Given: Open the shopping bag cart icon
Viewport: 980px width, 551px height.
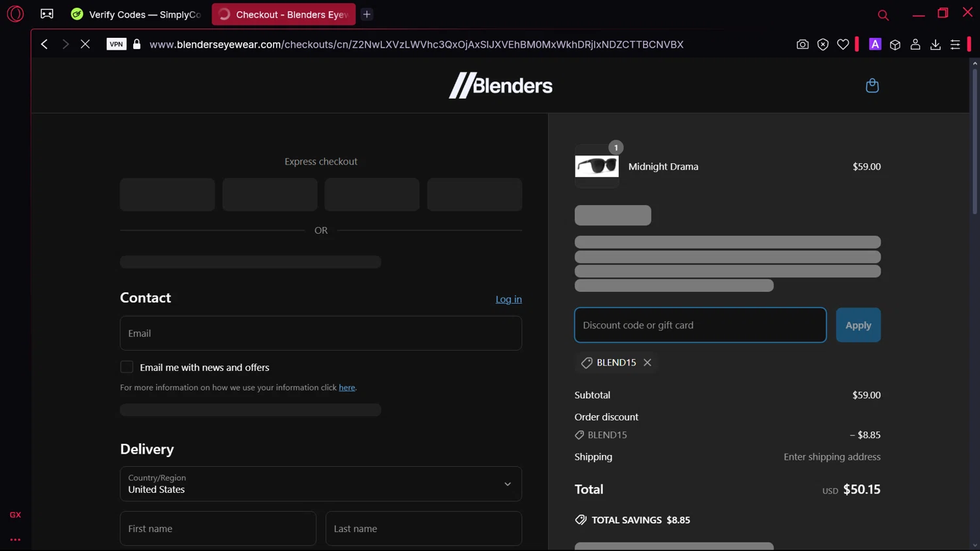Looking at the screenshot, I should click(872, 86).
